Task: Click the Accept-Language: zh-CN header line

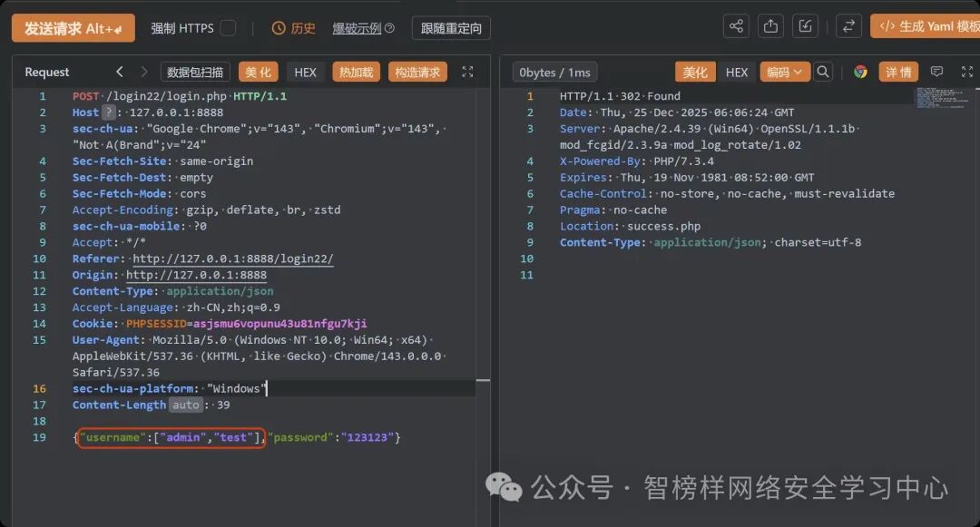Action: pyautogui.click(x=176, y=307)
